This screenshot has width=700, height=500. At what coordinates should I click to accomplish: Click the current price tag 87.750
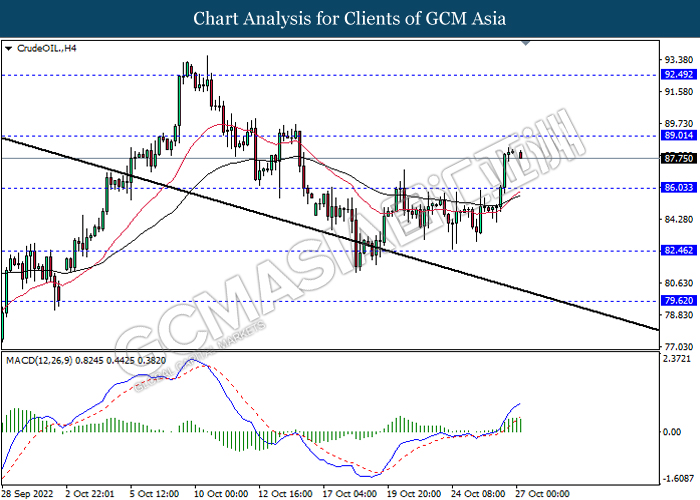(x=678, y=158)
